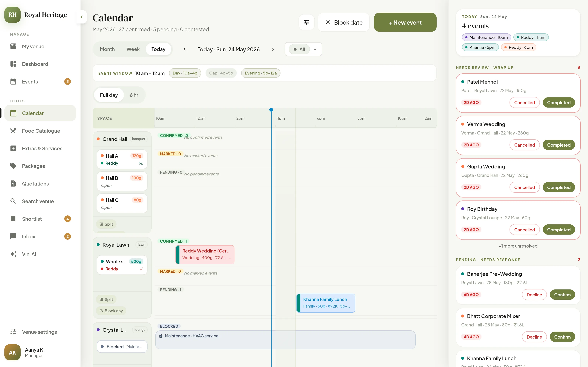Go to next day arrow
Screen dimensions: 588x367
273,49
